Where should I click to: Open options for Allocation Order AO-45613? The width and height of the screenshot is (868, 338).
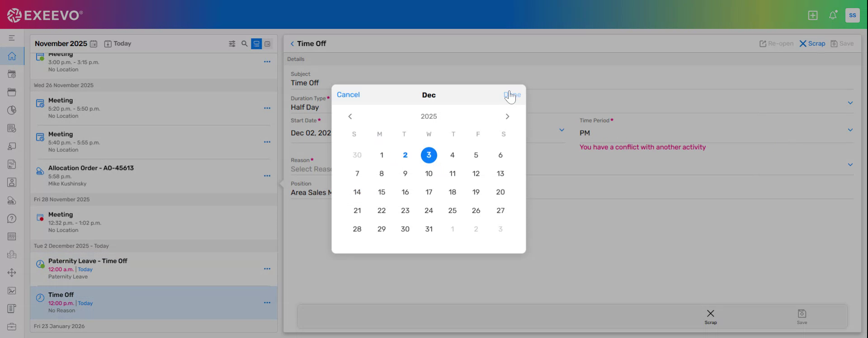pos(267,176)
